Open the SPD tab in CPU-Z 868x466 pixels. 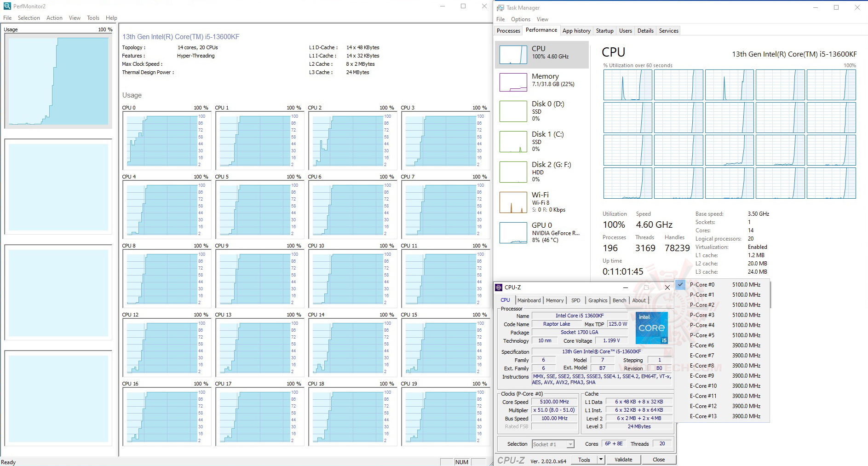pyautogui.click(x=576, y=300)
